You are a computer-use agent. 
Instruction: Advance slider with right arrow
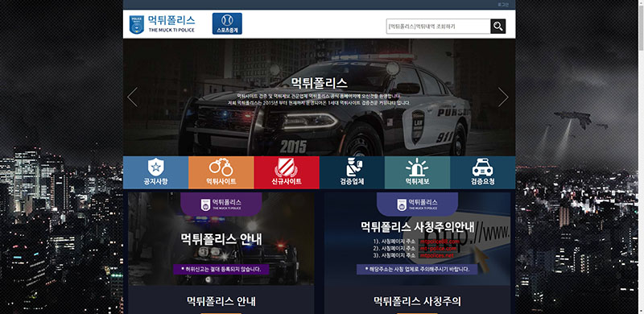pos(503,97)
